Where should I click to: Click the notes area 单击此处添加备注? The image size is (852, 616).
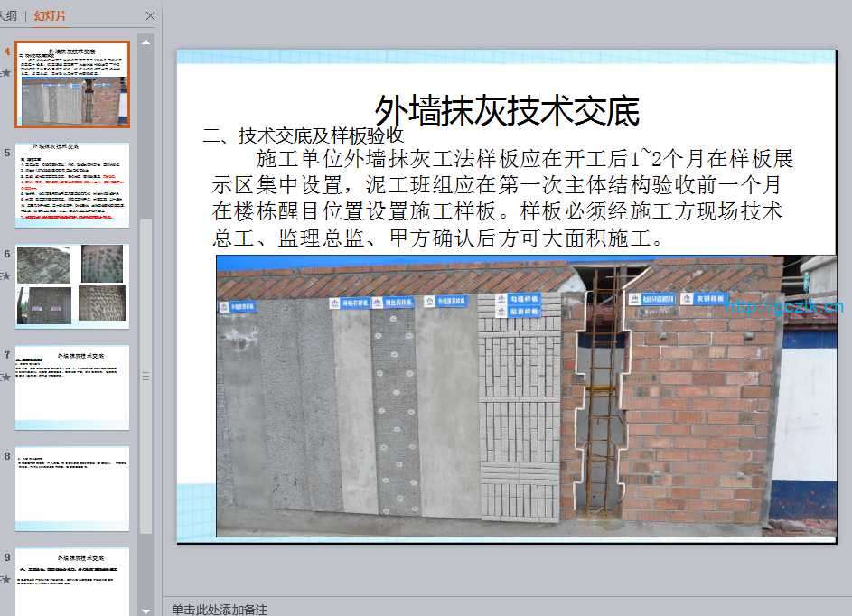coord(220,610)
